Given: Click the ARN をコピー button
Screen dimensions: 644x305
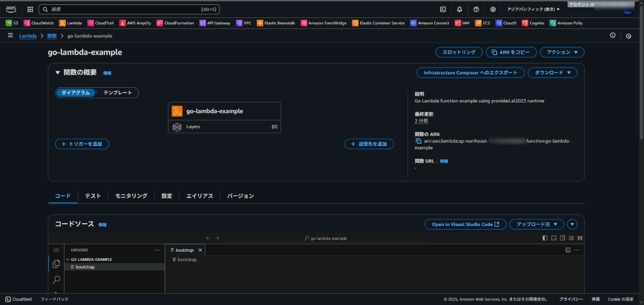Looking at the screenshot, I should pos(511,52).
